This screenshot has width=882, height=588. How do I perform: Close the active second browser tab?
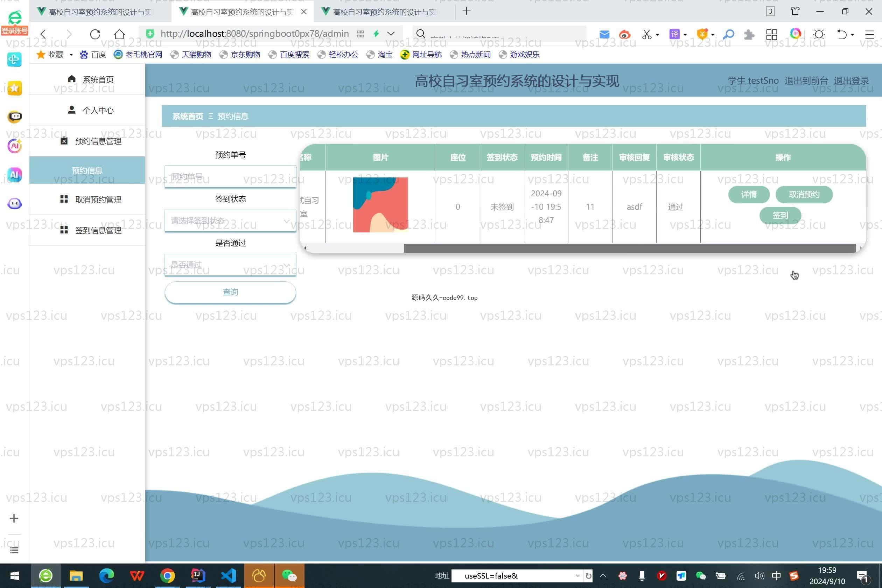(304, 12)
